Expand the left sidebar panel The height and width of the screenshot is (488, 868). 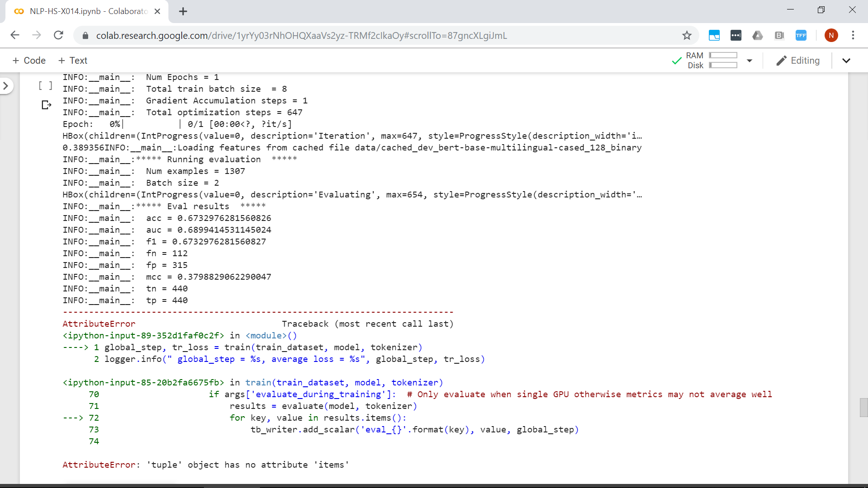click(x=6, y=85)
